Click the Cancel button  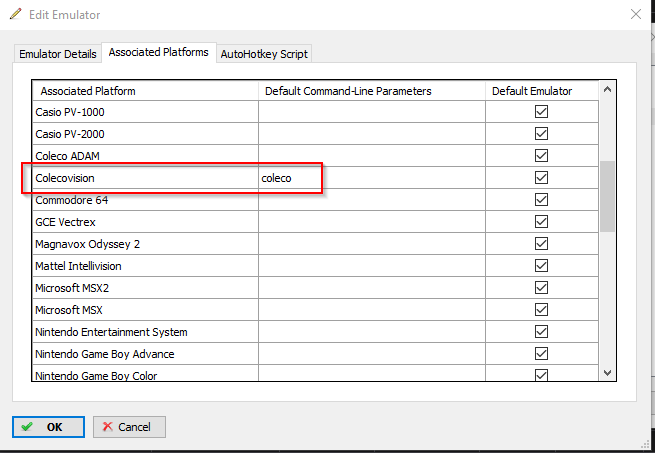pos(129,427)
